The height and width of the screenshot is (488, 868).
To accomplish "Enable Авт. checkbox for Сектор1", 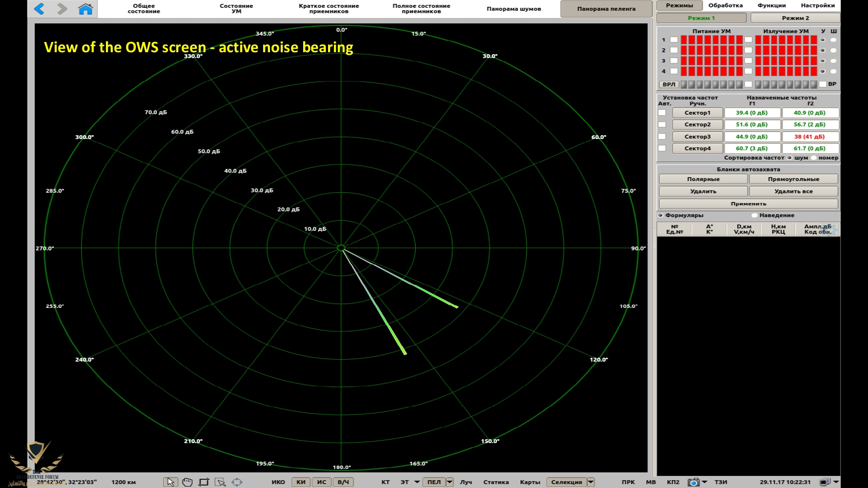I will coord(662,113).
